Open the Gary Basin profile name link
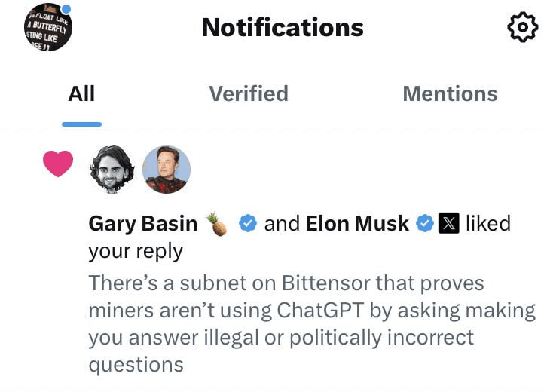The image size is (544, 392). point(143,224)
